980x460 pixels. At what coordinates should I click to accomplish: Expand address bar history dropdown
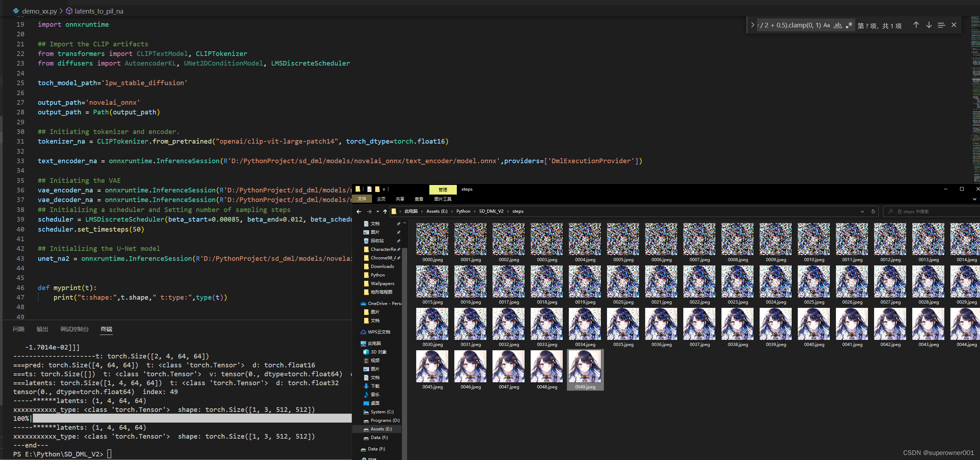(862, 211)
